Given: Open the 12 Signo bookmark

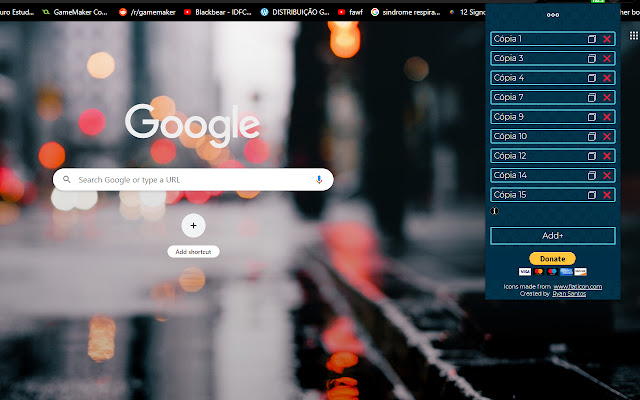Looking at the screenshot, I should [x=467, y=12].
